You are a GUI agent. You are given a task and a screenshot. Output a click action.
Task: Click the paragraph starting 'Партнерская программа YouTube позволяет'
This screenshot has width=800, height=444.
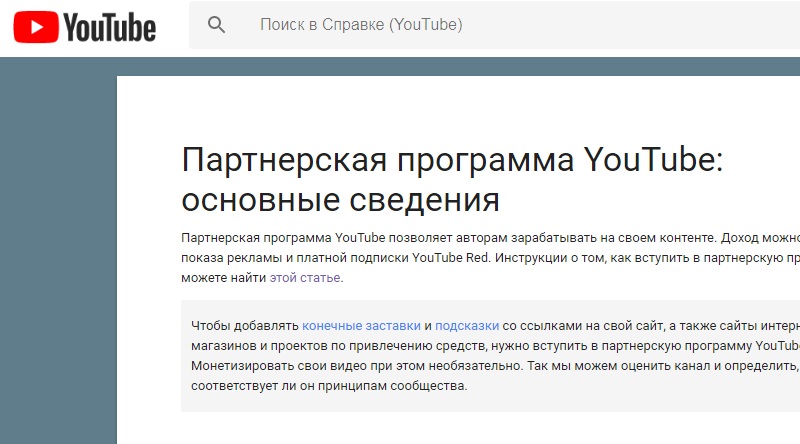point(490,258)
